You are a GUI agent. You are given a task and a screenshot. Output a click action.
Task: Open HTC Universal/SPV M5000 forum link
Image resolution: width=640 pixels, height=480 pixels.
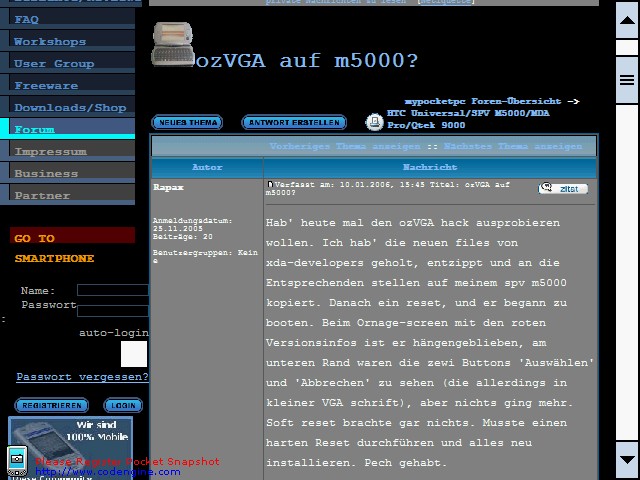coord(468,119)
